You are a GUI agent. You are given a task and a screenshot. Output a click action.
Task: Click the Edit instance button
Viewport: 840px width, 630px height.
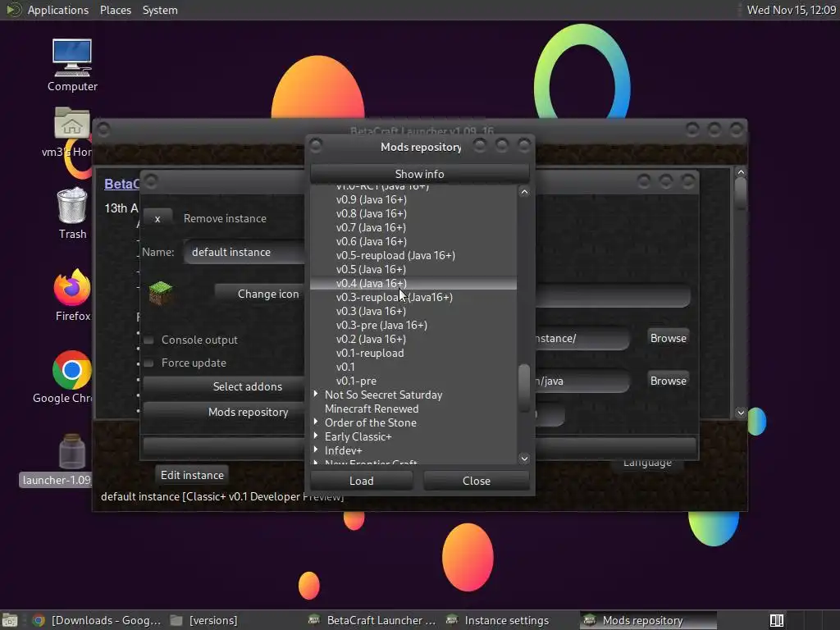(x=192, y=475)
